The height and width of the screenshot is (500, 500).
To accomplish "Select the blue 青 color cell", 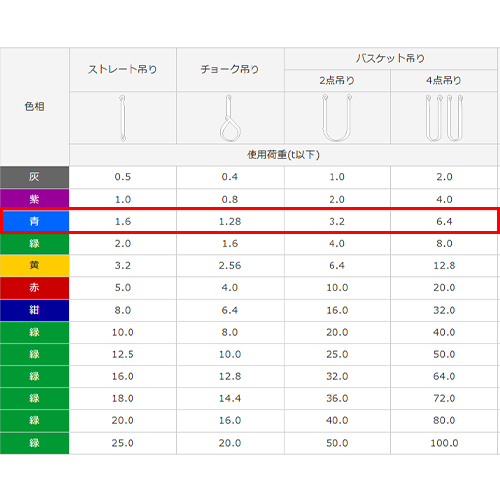I will pos(35,221).
